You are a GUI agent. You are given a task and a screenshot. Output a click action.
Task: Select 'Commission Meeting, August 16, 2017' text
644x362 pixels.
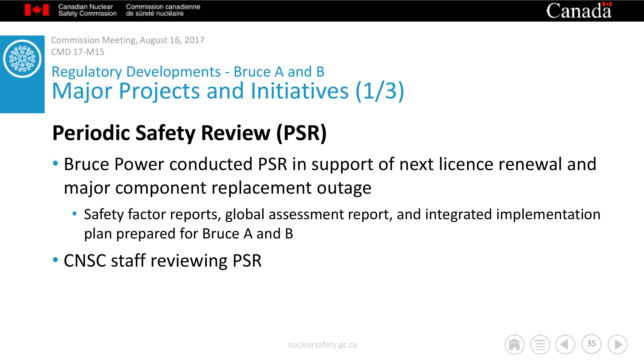coord(128,40)
